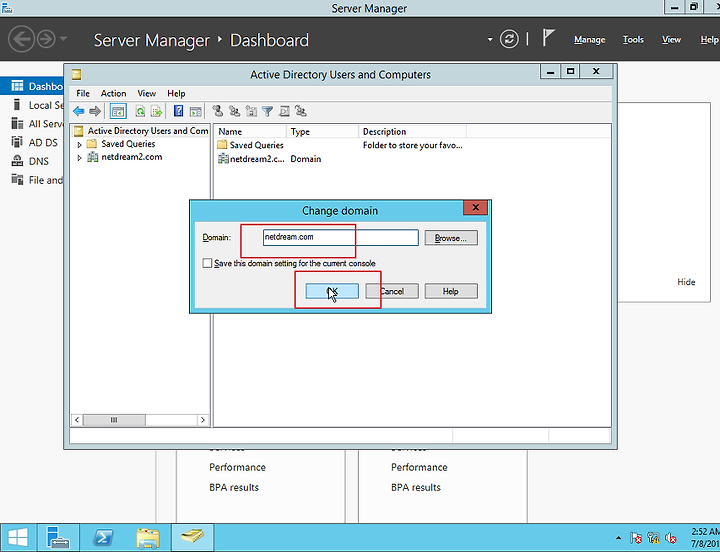Open the blue Help question-mark toolbar icon
720x552 pixels.
tap(179, 111)
